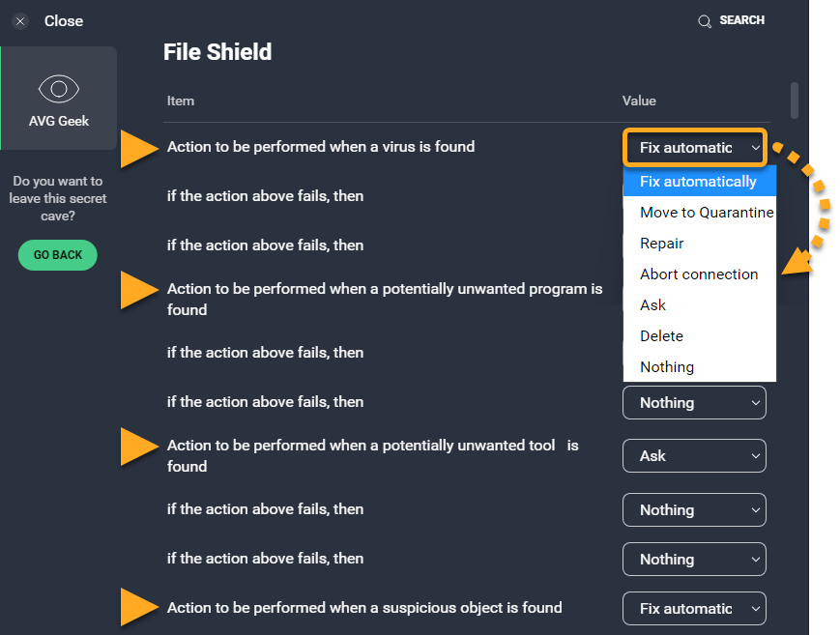The width and height of the screenshot is (840, 635).
Task: Click the vertical scrollbar thumb
Action: tap(795, 100)
